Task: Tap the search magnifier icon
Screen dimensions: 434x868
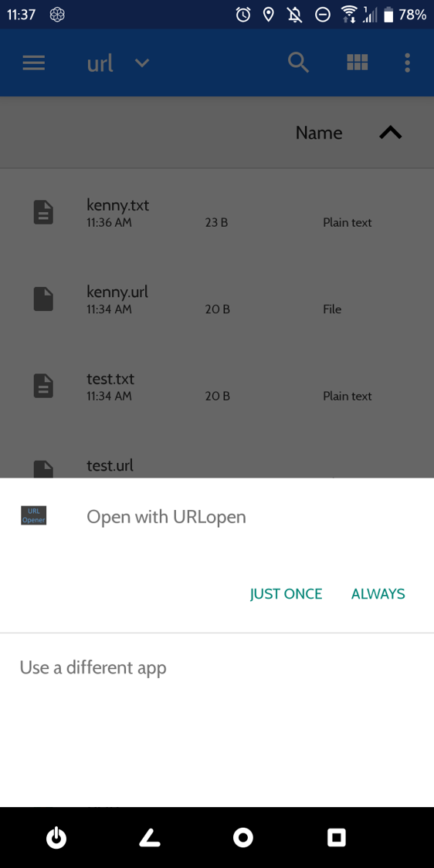Action: (x=298, y=62)
